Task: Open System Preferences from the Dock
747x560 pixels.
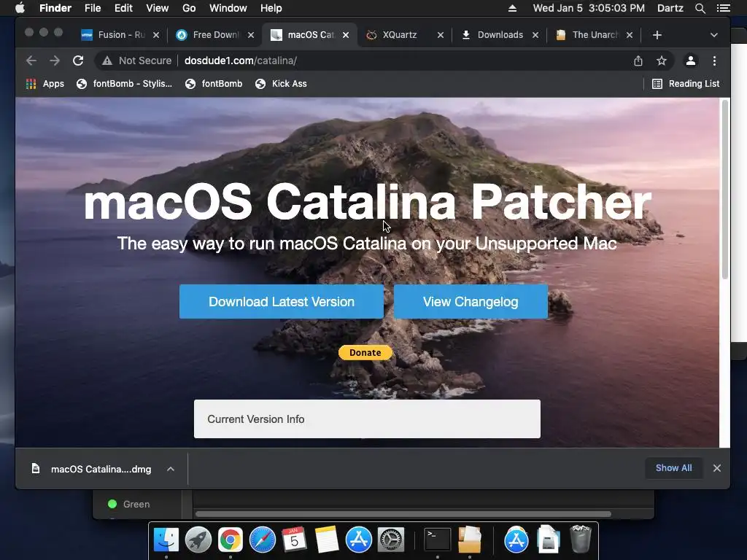Action: [x=391, y=540]
